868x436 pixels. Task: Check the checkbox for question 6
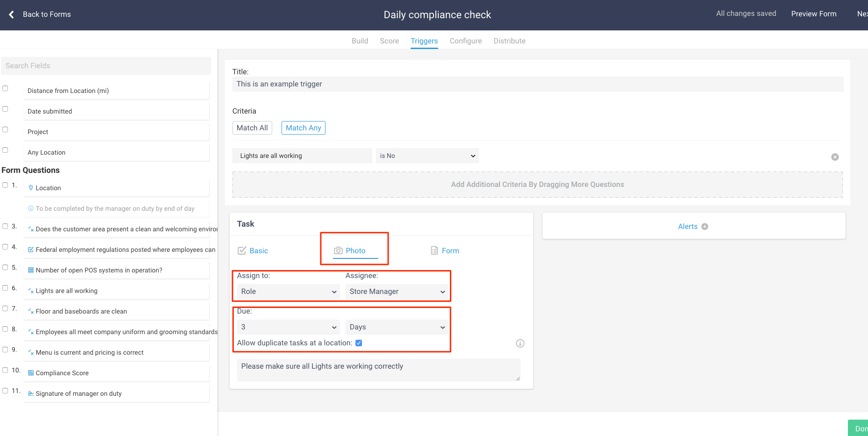pyautogui.click(x=5, y=288)
